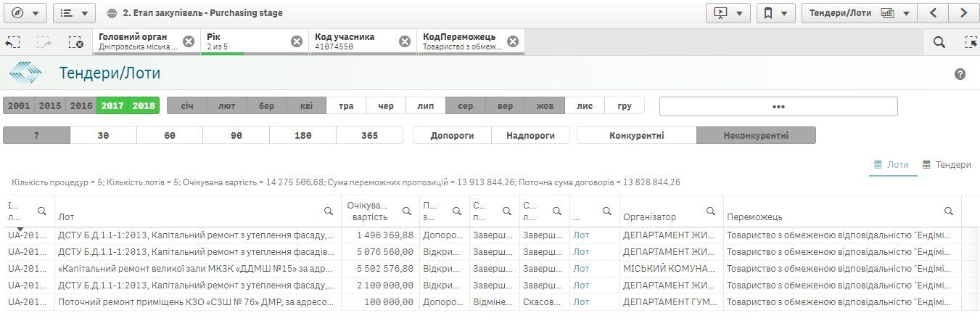Toggle year 2018 filter
This screenshot has height=324, width=980.
coord(144,106)
